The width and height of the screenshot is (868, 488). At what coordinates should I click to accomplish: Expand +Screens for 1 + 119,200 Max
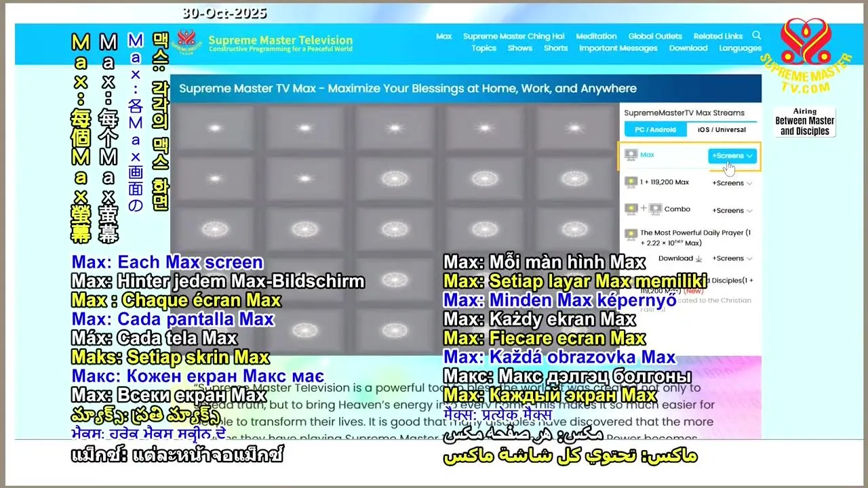click(732, 183)
